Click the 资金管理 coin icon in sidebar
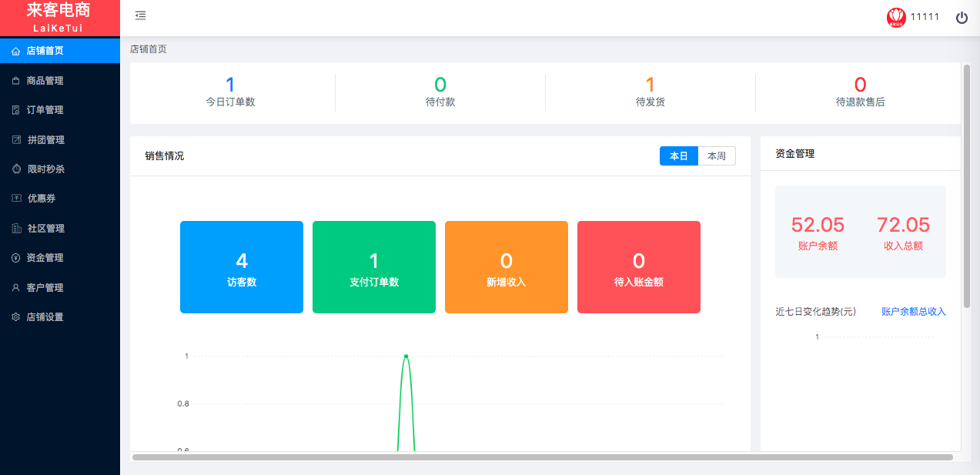This screenshot has height=475, width=980. [15, 258]
